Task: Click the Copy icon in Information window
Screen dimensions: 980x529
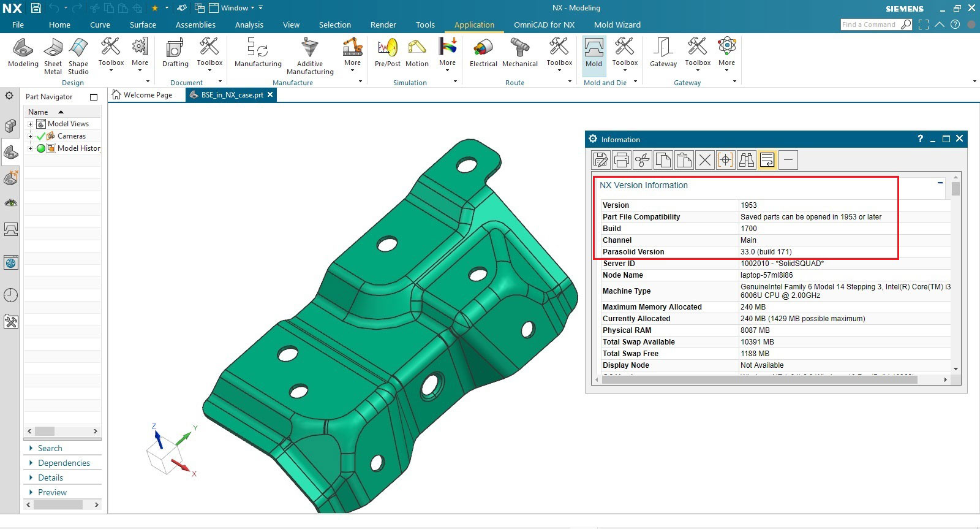Action: tap(663, 160)
